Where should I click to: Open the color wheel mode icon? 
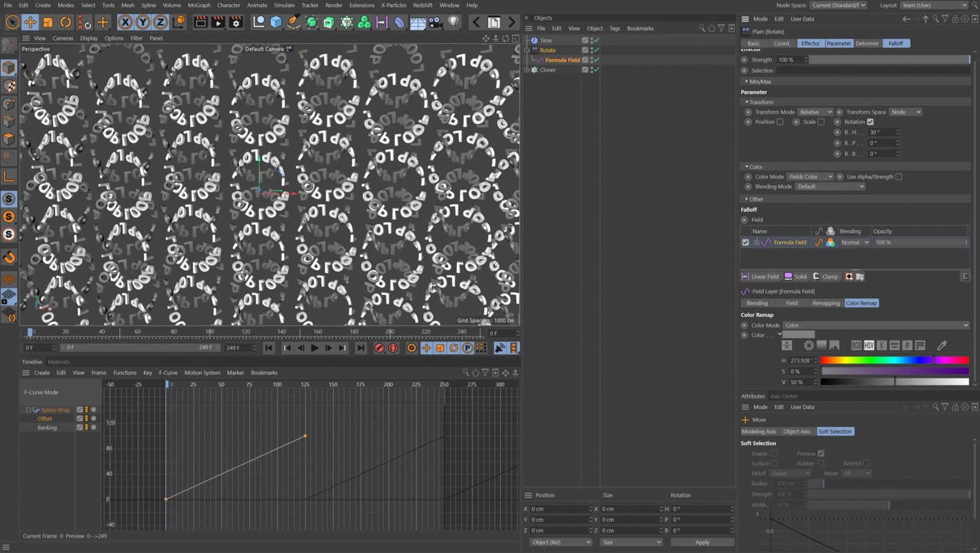coord(809,345)
